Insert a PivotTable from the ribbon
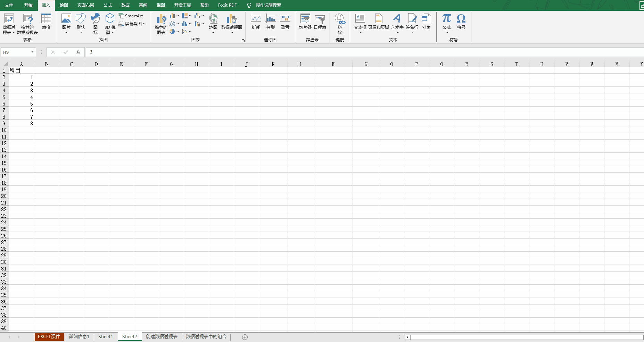The height and width of the screenshot is (342, 644). (x=9, y=19)
